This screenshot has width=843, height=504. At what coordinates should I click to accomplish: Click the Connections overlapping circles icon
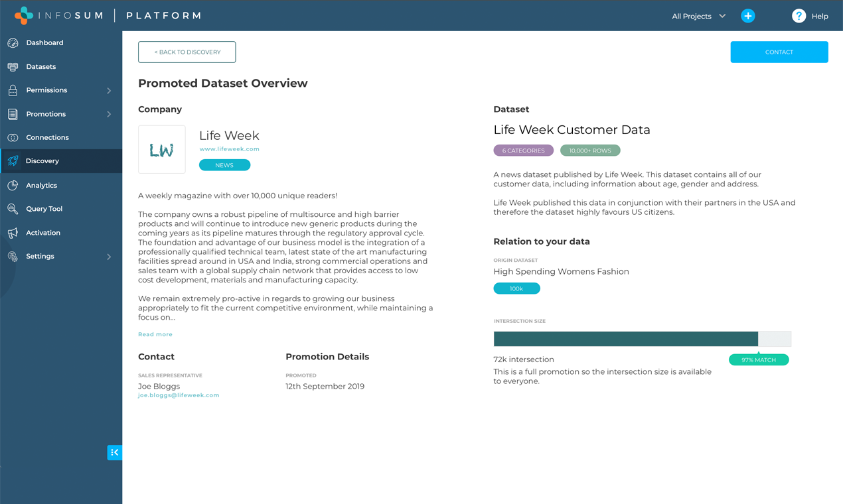[13, 138]
